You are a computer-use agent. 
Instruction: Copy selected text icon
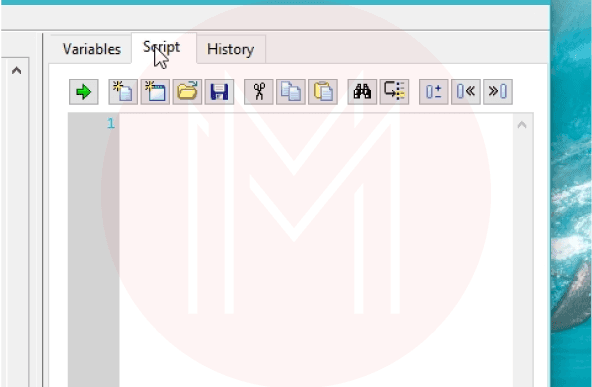(291, 92)
